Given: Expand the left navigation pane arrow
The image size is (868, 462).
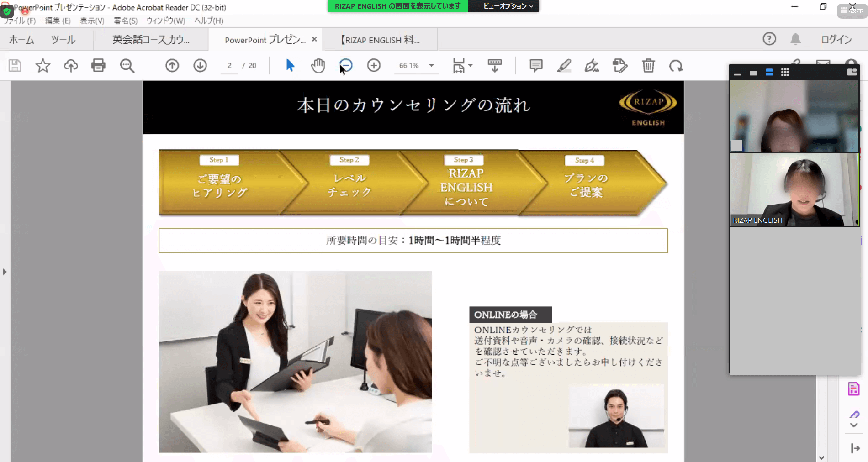Looking at the screenshot, I should point(5,272).
